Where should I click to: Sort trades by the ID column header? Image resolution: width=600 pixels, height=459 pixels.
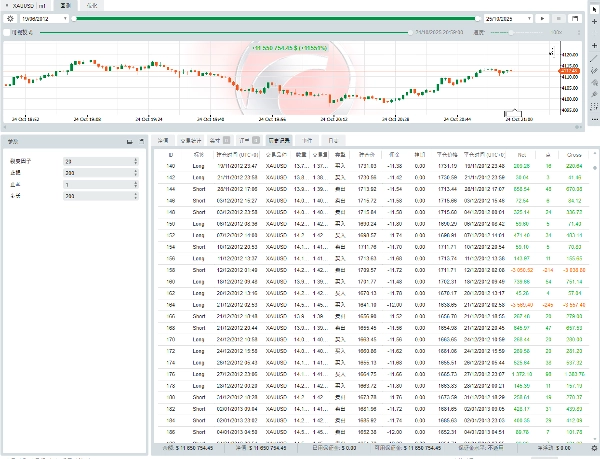[x=170, y=155]
